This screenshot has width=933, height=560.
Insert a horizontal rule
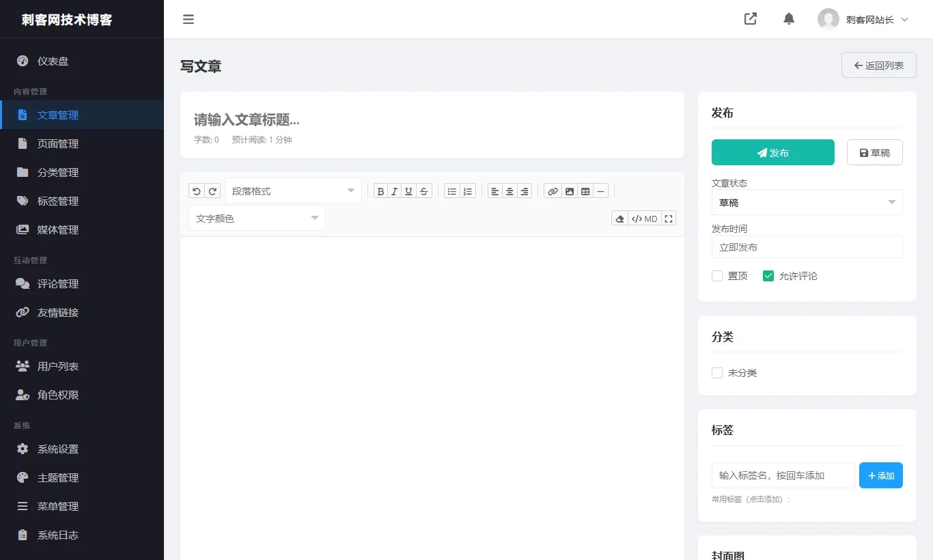(x=600, y=191)
